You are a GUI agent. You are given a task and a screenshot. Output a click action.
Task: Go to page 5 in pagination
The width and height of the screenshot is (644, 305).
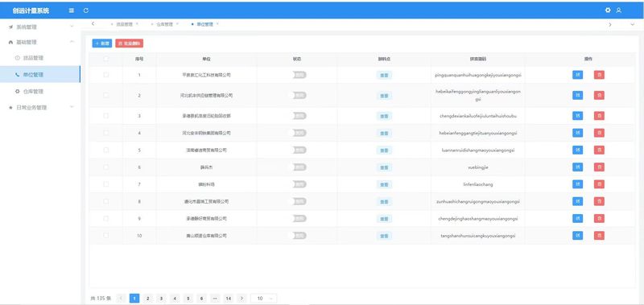click(x=188, y=299)
